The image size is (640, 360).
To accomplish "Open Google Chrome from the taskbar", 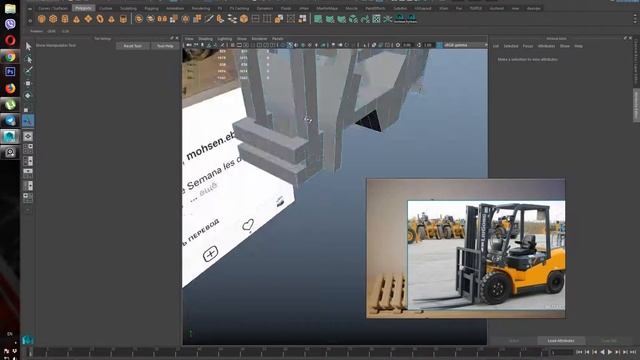I will coord(10,57).
